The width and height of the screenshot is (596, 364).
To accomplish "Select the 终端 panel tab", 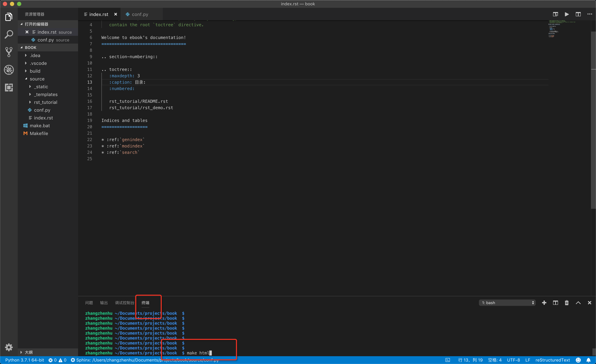I will point(145,303).
